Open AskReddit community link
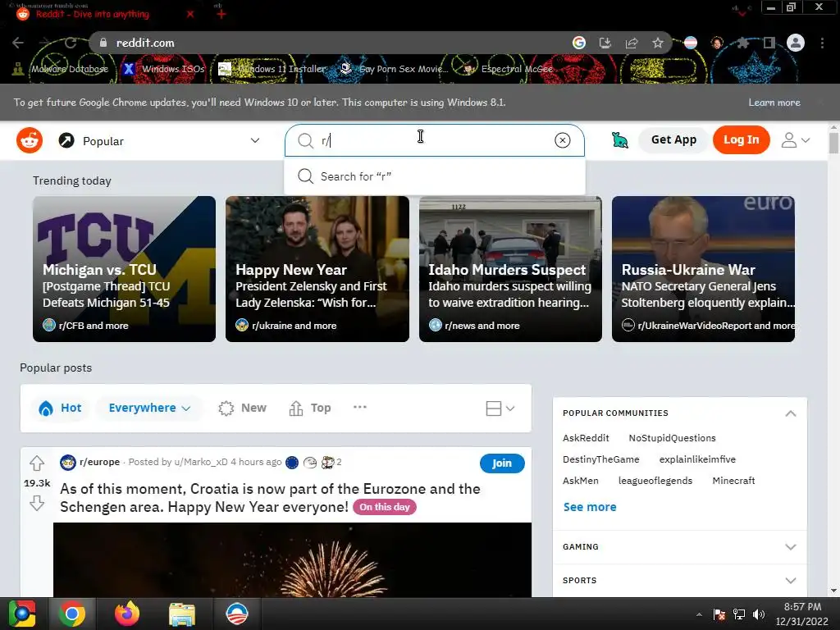Viewport: 840px width, 630px height. pos(586,438)
